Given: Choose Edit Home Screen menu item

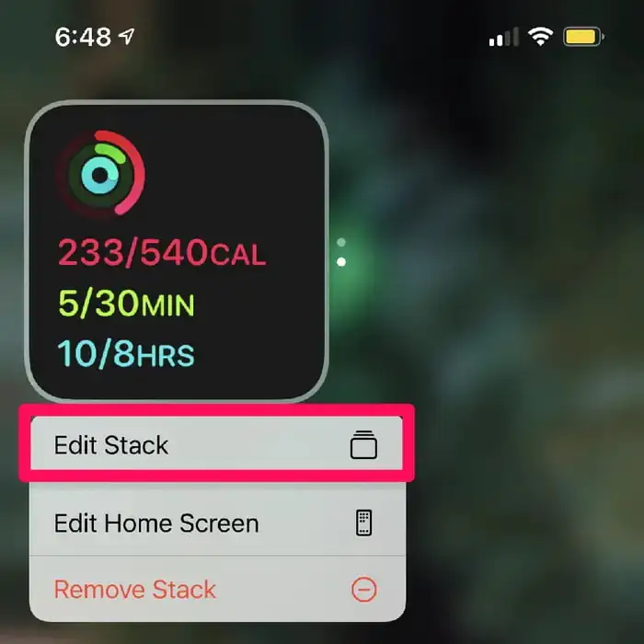Looking at the screenshot, I should 217,523.
